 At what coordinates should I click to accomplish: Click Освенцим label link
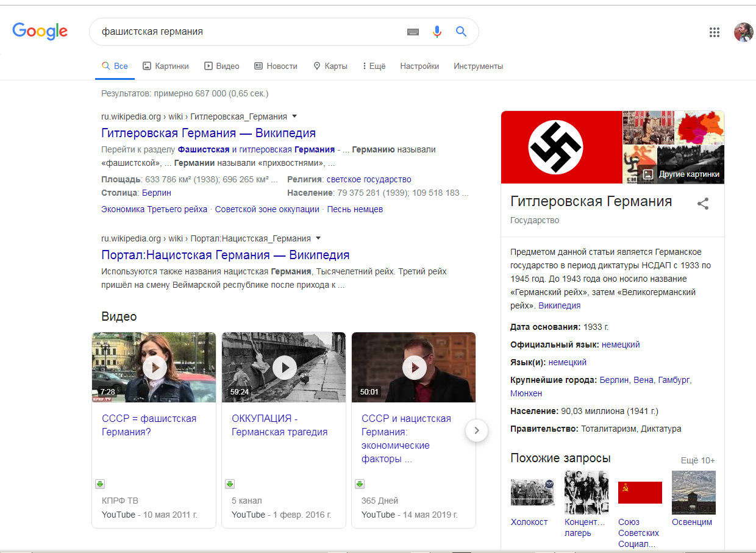click(692, 522)
